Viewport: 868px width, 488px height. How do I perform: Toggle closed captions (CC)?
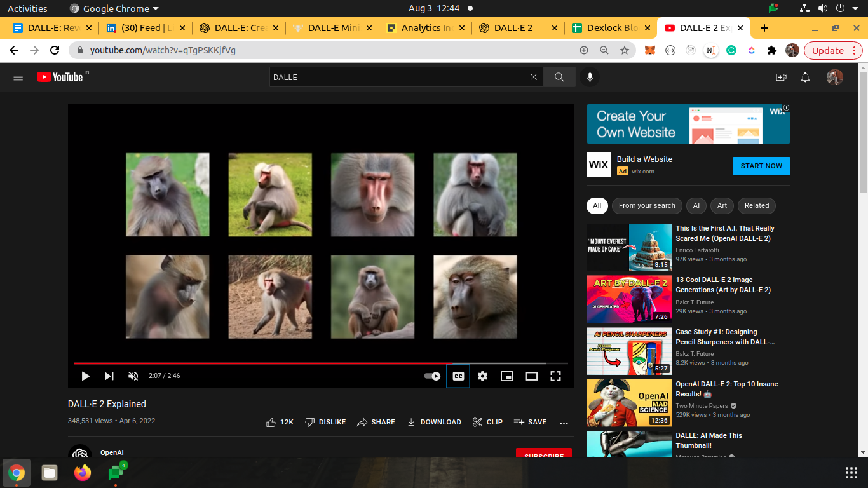(458, 376)
